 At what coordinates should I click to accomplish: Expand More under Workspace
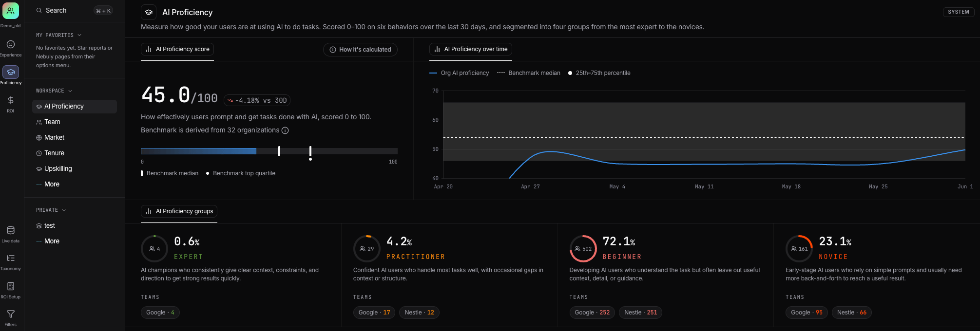pyautogui.click(x=75, y=184)
